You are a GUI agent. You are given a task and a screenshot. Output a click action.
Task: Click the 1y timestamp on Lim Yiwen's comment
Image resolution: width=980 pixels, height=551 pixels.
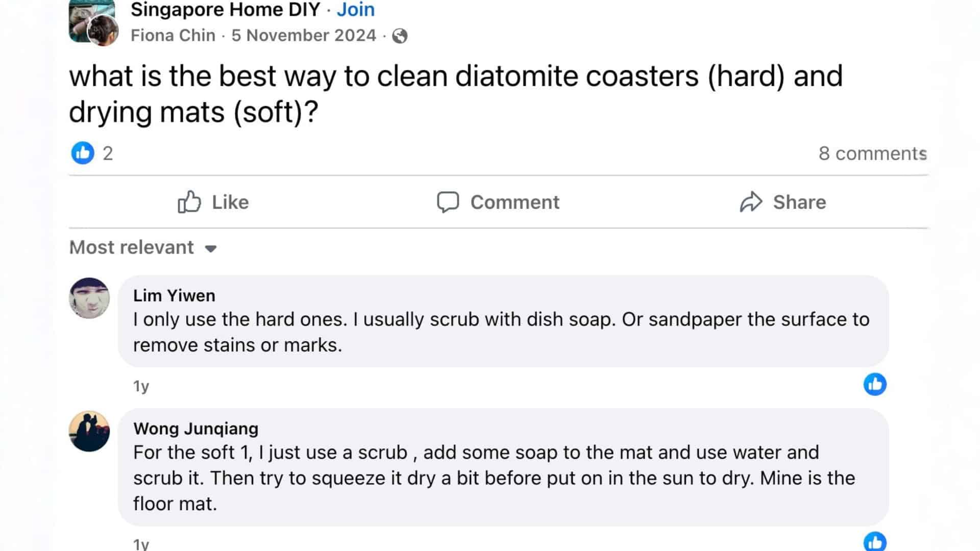coord(142,386)
